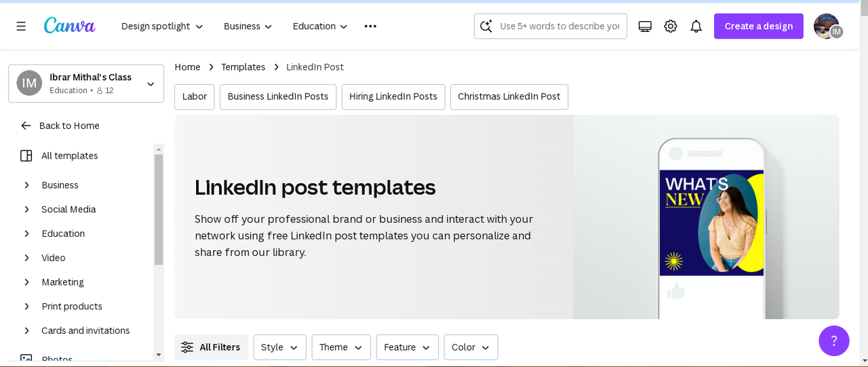Go to the Templates breadcrumb link
Viewport: 868px width, 367px height.
pyautogui.click(x=243, y=66)
